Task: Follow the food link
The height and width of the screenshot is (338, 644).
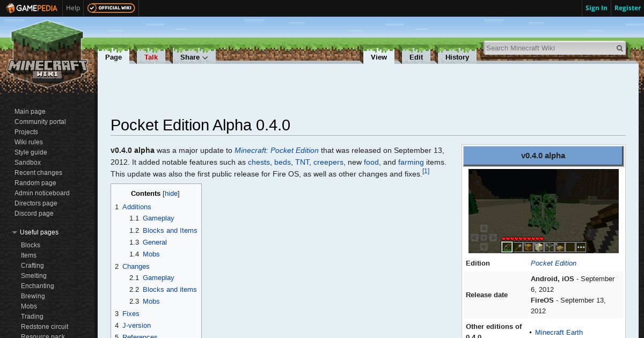Action: 371,162
